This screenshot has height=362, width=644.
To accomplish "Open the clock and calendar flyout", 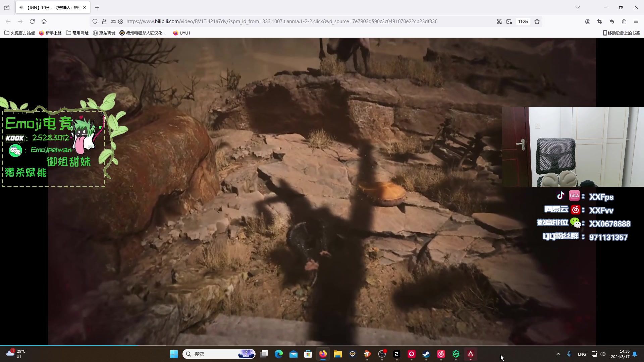I will pos(620,354).
